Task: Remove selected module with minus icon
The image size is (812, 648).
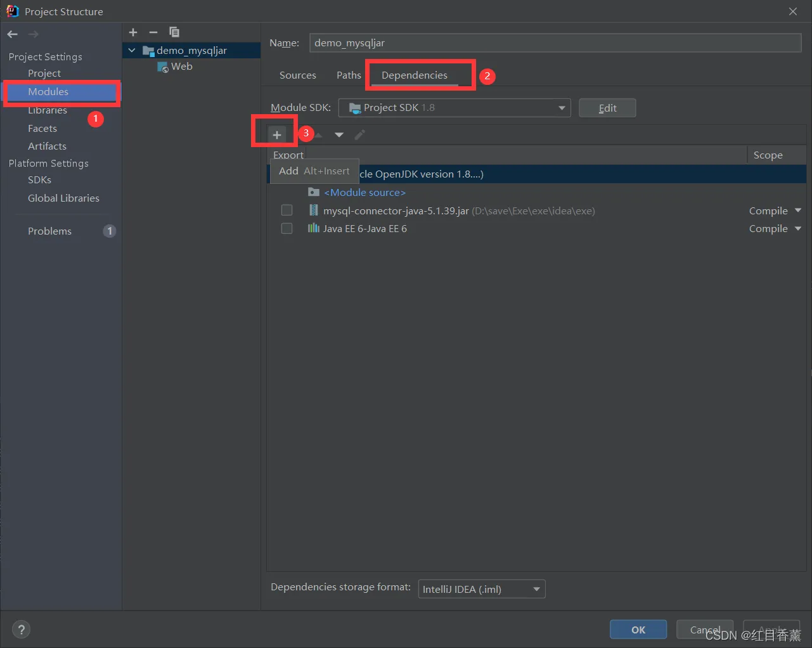Action: click(153, 32)
